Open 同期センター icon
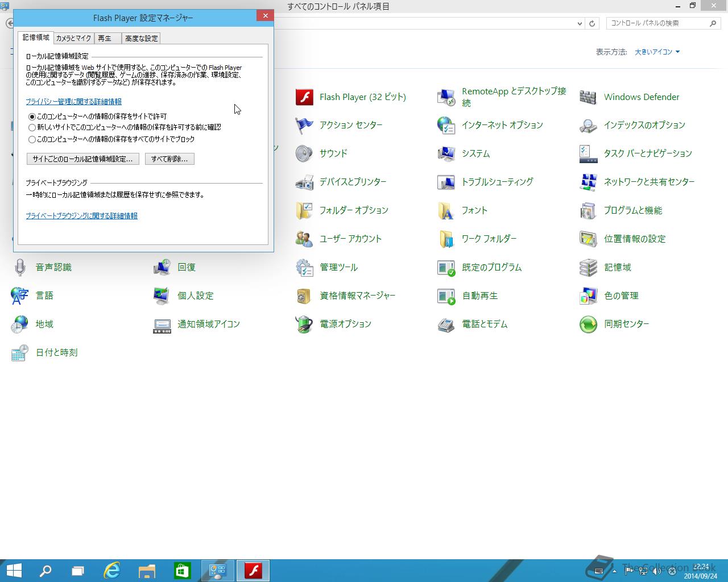728x582 pixels. tap(589, 325)
